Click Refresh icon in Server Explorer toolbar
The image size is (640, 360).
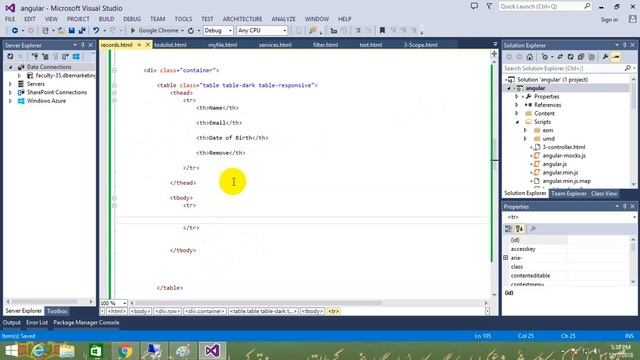(10, 57)
